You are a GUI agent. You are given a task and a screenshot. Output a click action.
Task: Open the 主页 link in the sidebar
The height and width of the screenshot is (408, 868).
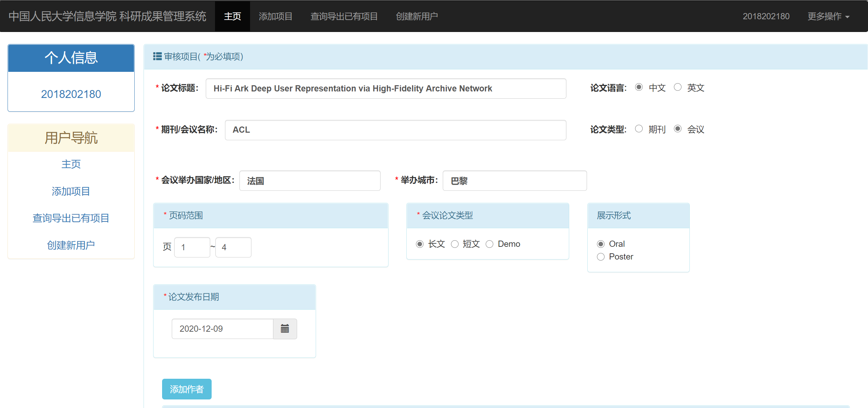pyautogui.click(x=71, y=164)
